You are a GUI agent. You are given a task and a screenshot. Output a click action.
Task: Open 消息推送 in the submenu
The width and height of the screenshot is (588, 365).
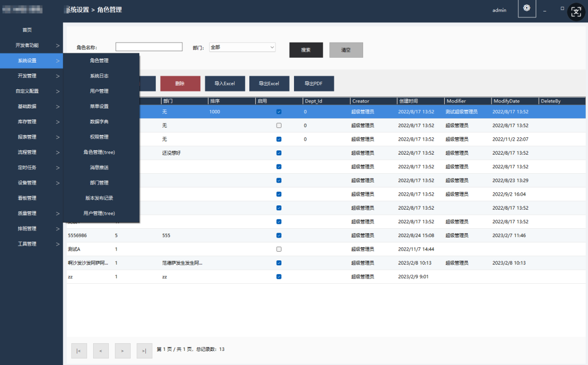(x=100, y=168)
